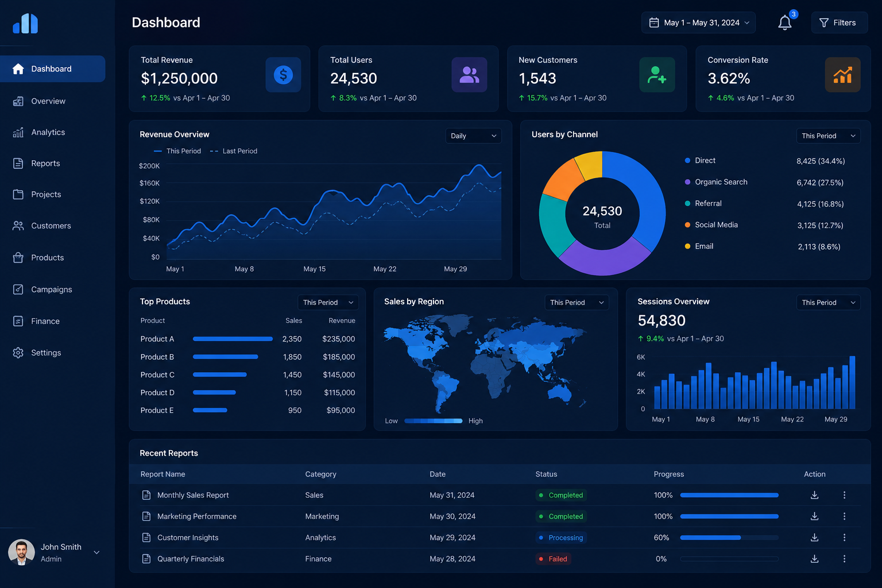Open more options for Marketing Performance
The image size is (882, 588).
844,516
